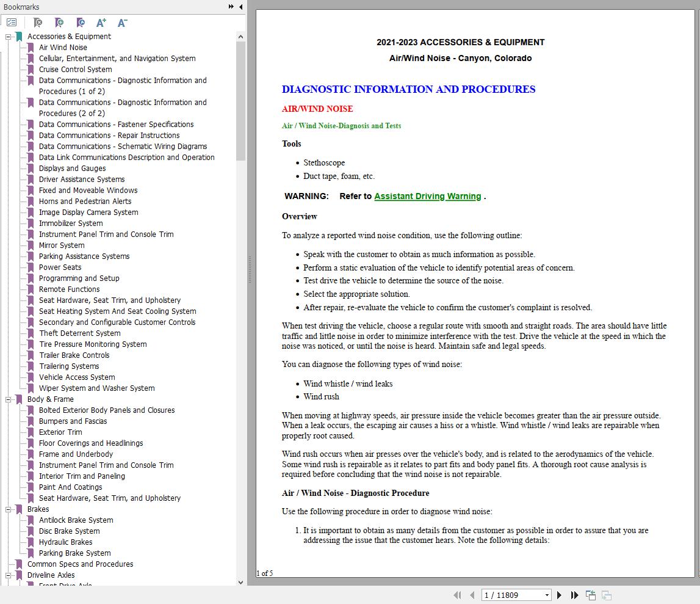Screen dimensions: 700x604
Task: Go to the next page
Action: 559,595
